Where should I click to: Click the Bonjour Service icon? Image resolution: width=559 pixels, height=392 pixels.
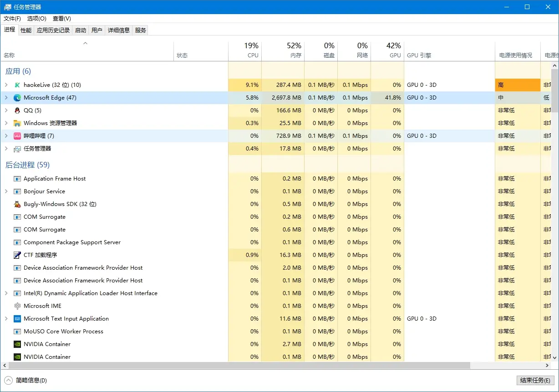[17, 191]
